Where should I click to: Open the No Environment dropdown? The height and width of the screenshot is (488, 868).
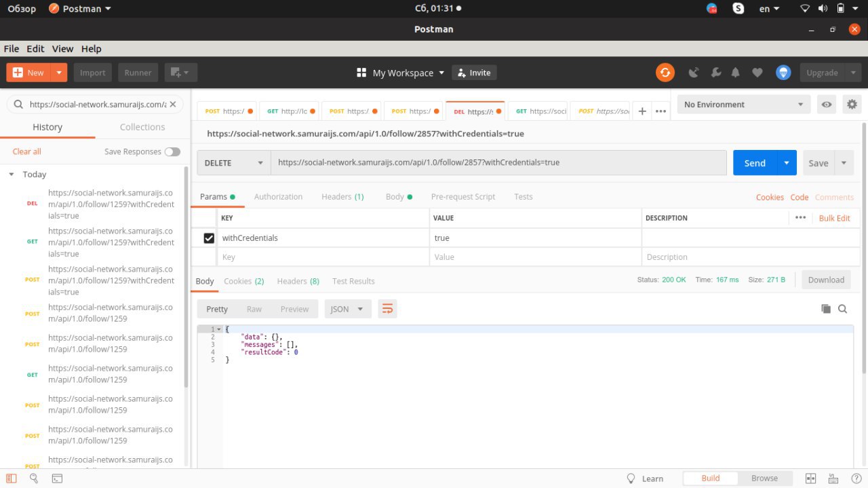click(x=744, y=105)
